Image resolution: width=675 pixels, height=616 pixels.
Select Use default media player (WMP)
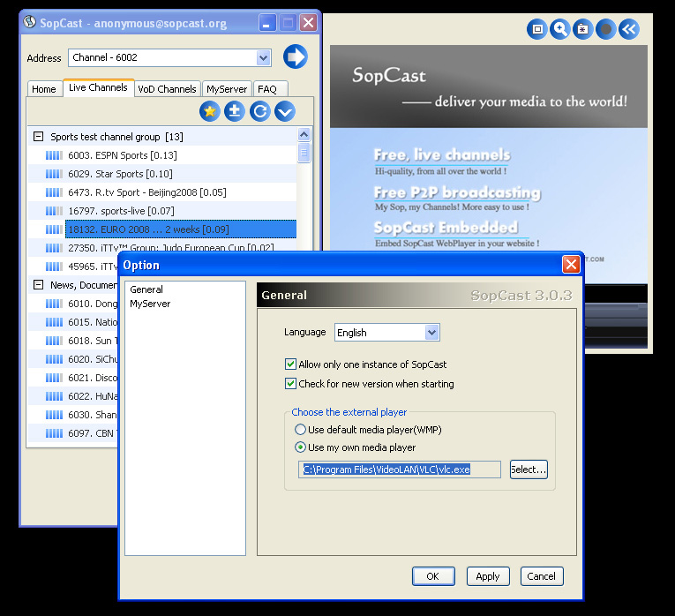pyautogui.click(x=300, y=430)
